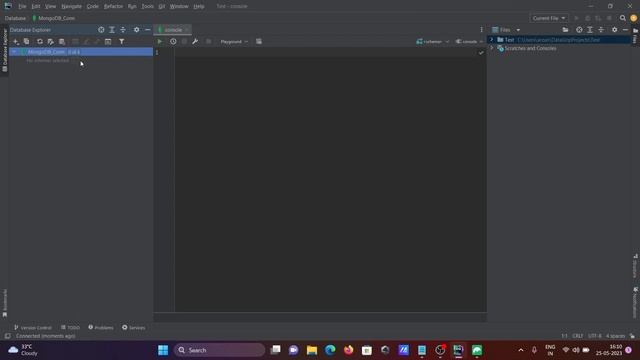
Task: Click the taskbar Search box
Action: (x=220, y=350)
